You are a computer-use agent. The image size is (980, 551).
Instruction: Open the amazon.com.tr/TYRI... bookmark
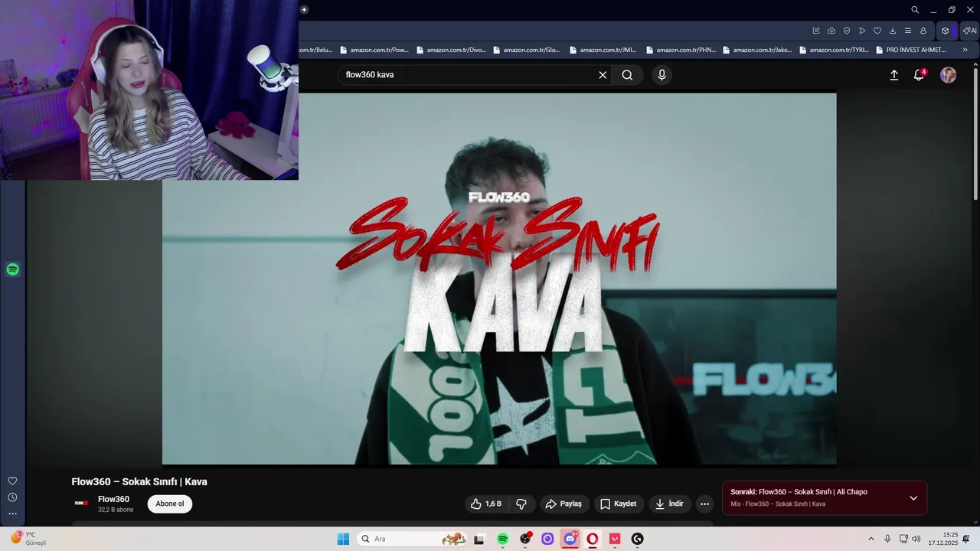pyautogui.click(x=834, y=50)
